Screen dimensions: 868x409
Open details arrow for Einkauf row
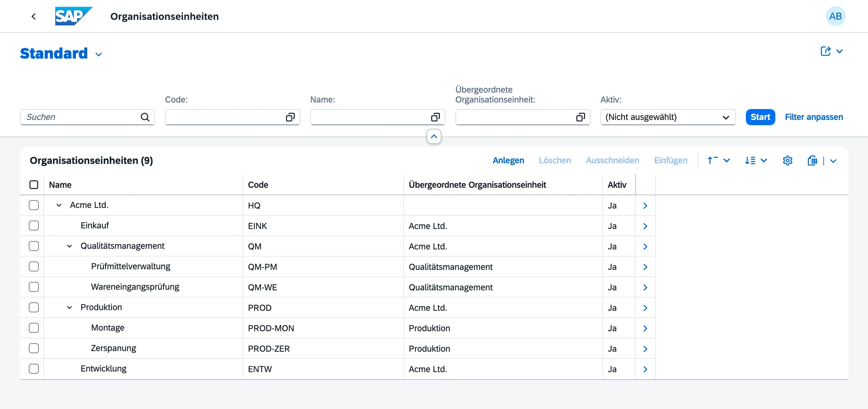tap(645, 226)
